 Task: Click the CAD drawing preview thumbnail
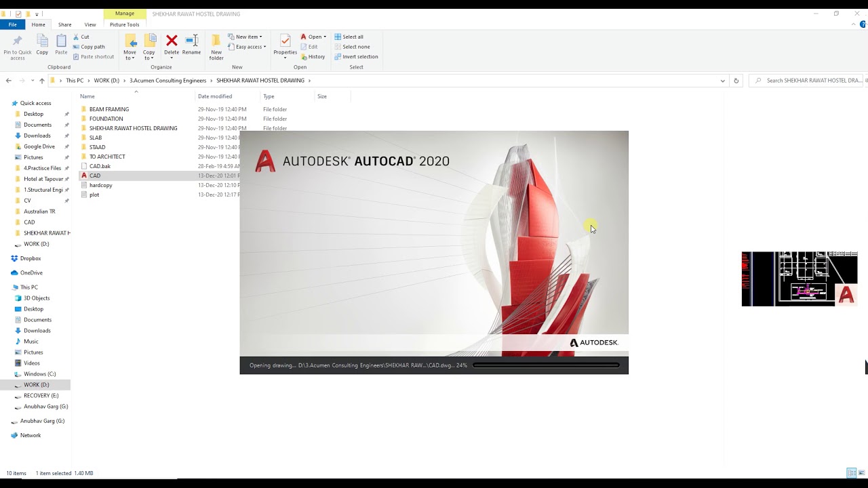[800, 279]
